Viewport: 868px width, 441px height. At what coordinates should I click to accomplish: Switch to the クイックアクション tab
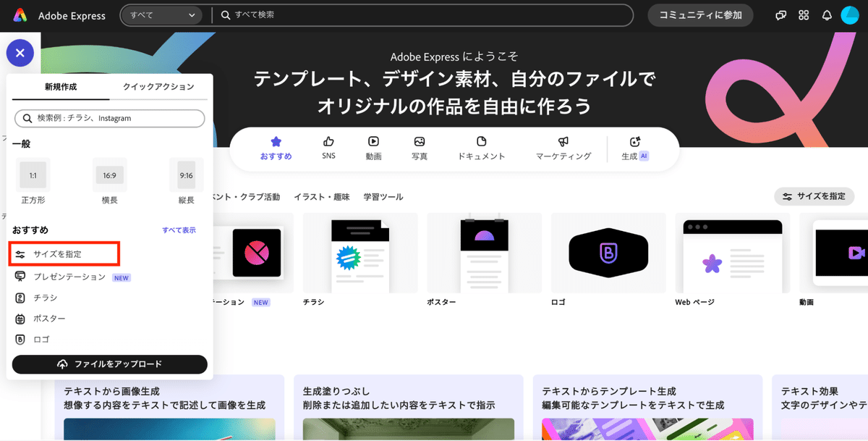tap(158, 87)
